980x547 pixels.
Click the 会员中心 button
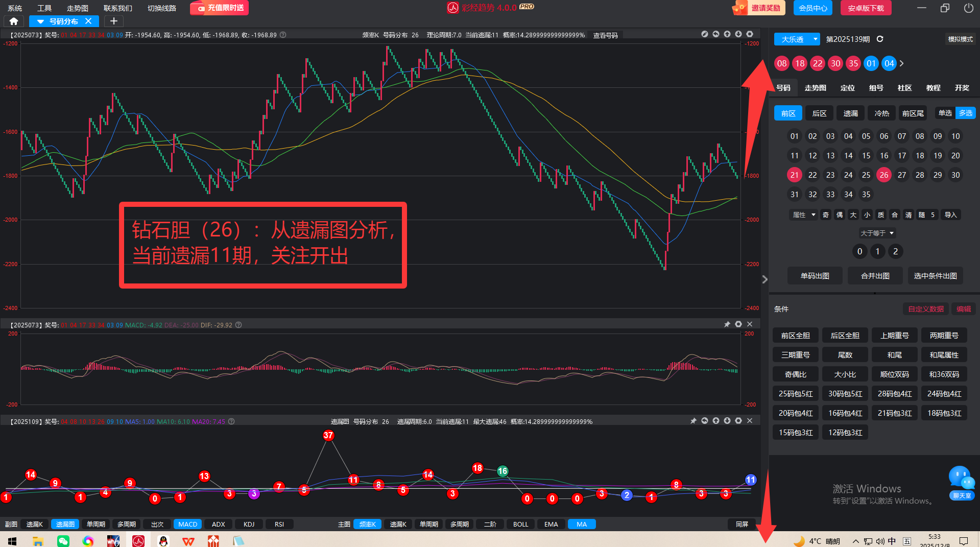click(x=813, y=8)
